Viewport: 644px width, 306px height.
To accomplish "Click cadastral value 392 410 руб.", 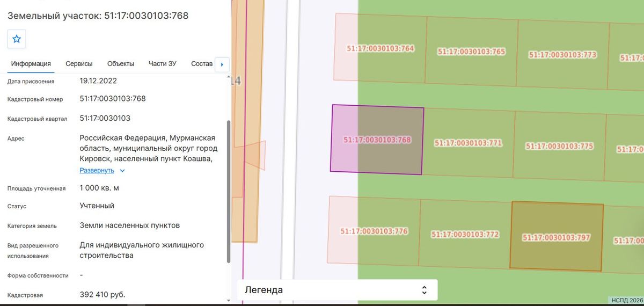I will coord(103,295).
